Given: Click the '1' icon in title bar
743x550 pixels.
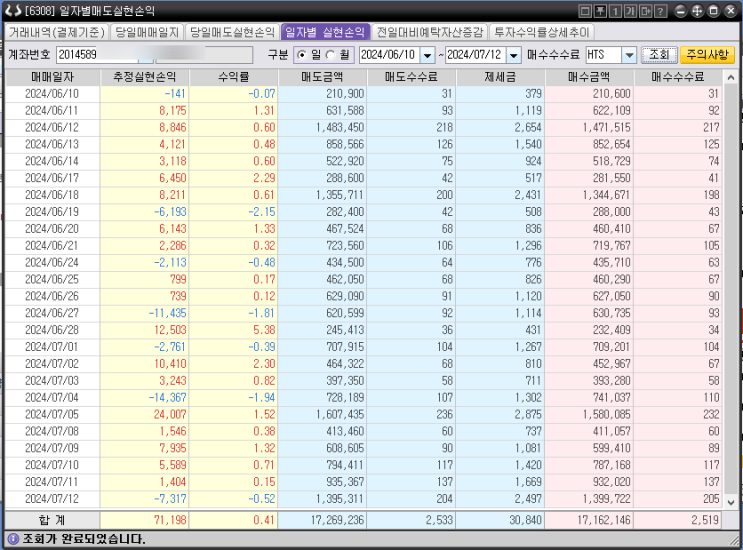Looking at the screenshot, I should pos(615,11).
